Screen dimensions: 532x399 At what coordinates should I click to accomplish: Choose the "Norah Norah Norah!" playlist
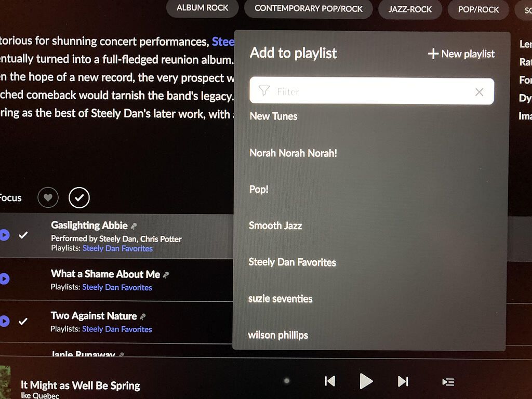pos(293,153)
